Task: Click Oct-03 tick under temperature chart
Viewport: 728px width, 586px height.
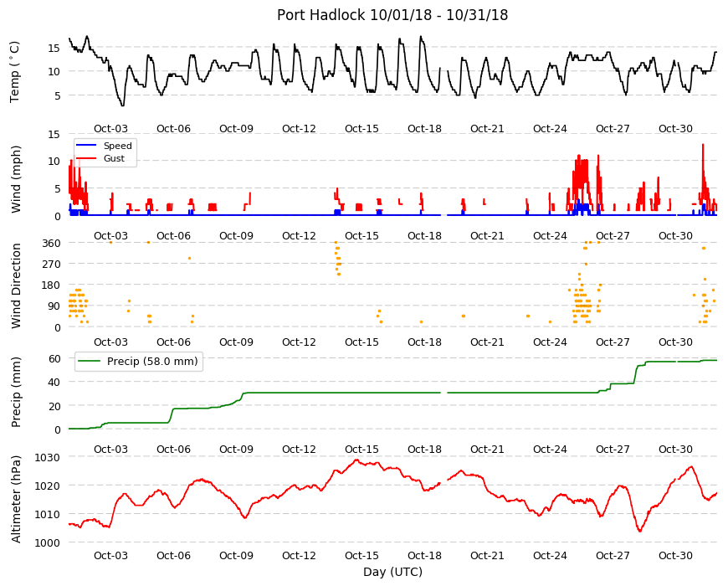Action: pyautogui.click(x=110, y=129)
